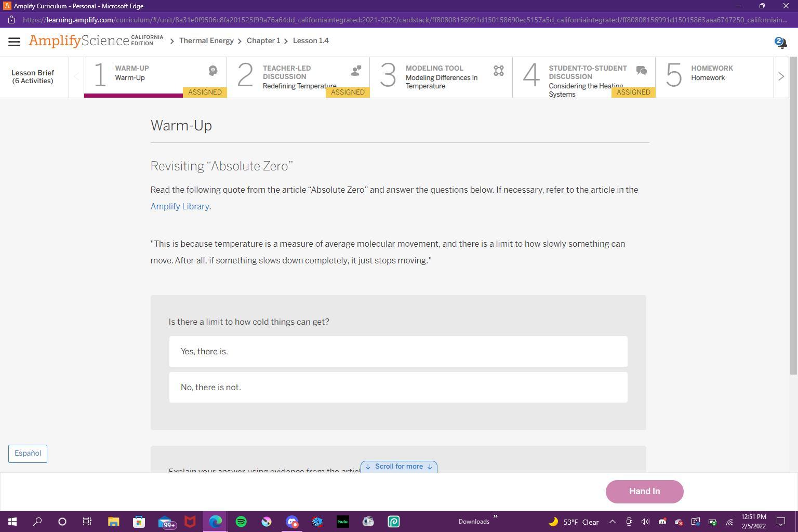
Task: Go to Chapter 1 breadcrumb
Action: tap(263, 41)
